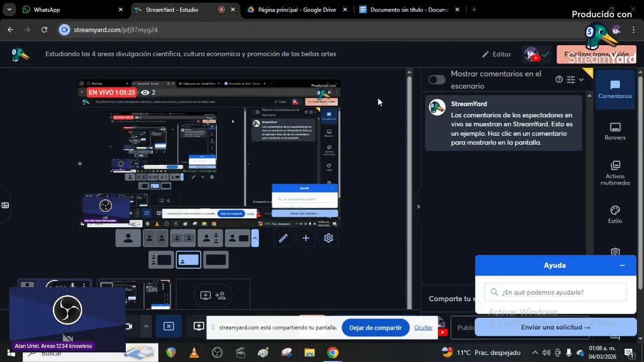Open the Activos multimedia panel
The height and width of the screenshot is (362, 644).
[x=615, y=173]
